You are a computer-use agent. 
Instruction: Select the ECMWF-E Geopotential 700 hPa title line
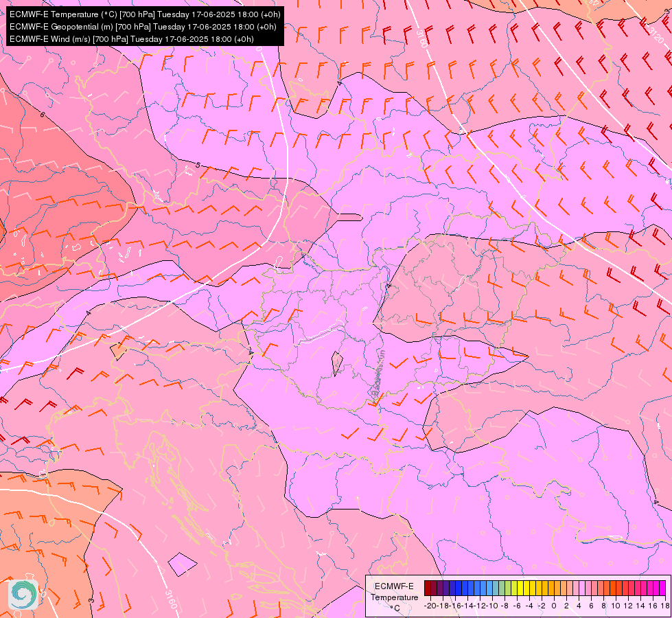[x=143, y=27]
